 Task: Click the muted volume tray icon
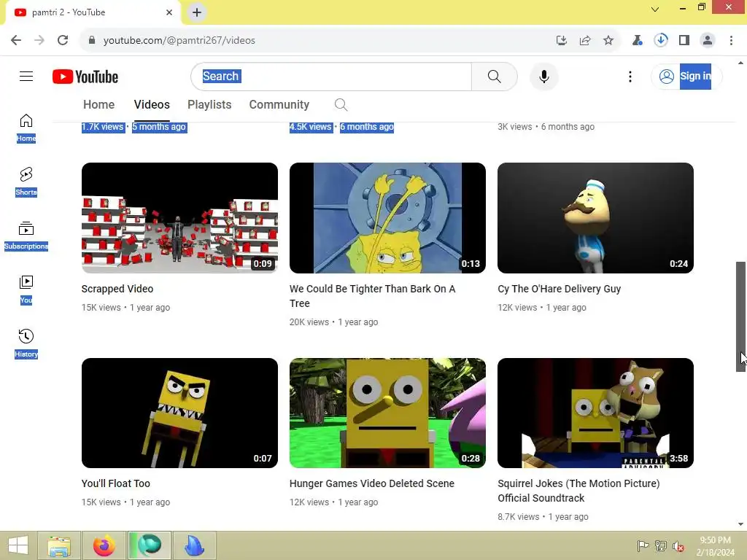[678, 546]
